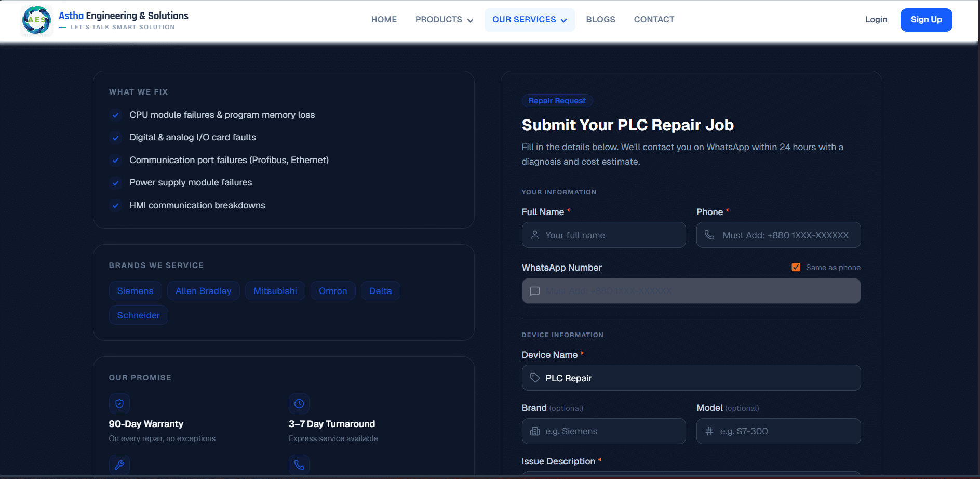
Task: Click the Device Name field with PLC Repair
Action: (x=691, y=378)
